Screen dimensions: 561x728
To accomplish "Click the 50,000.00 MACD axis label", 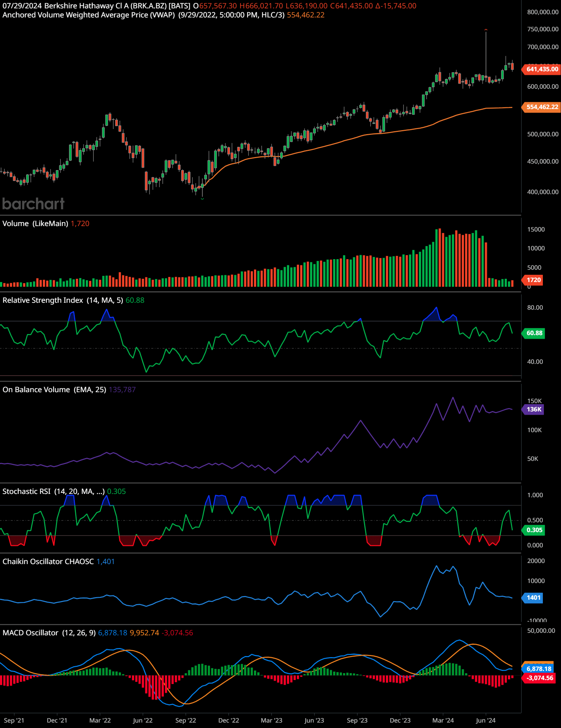I will click(x=541, y=631).
